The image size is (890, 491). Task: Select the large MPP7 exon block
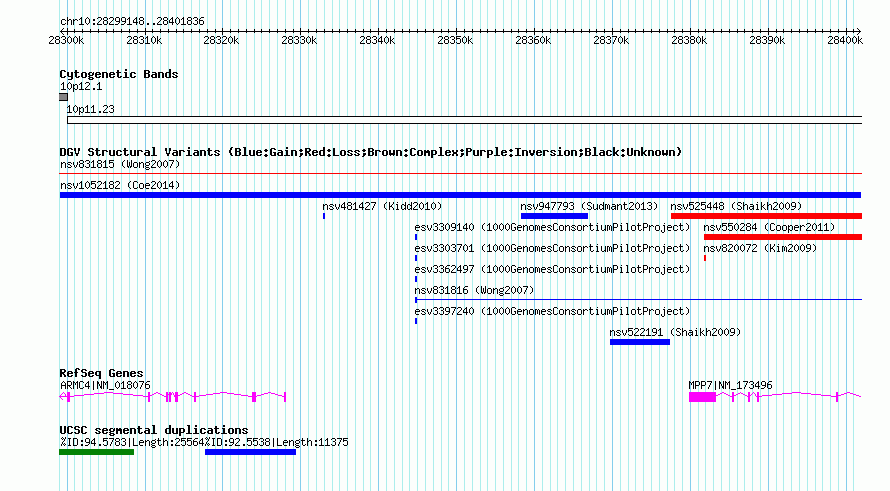click(x=703, y=397)
